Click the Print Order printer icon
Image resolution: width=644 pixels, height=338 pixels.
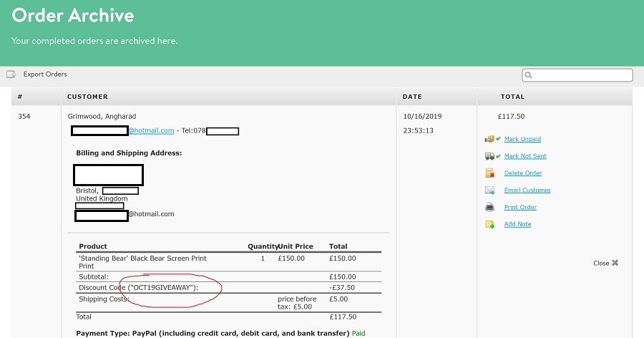[x=489, y=207]
